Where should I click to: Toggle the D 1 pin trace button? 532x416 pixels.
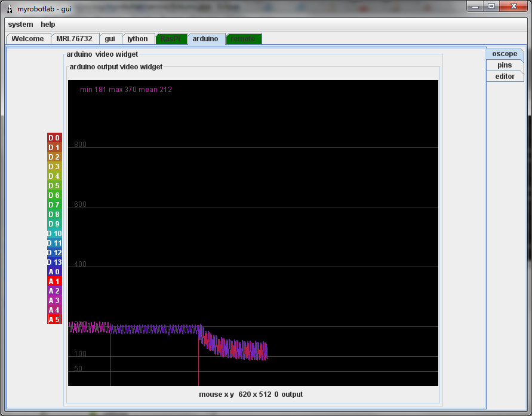[54, 147]
